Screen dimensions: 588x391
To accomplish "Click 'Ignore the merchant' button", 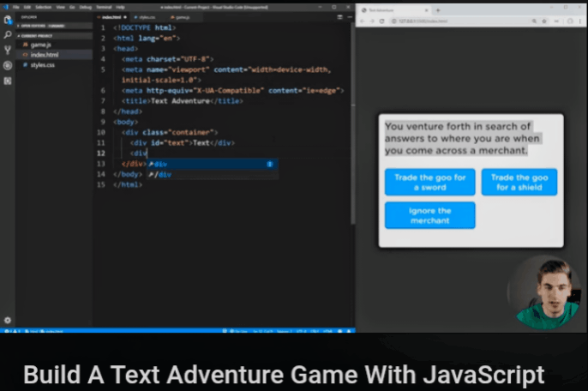I will pos(429,215).
